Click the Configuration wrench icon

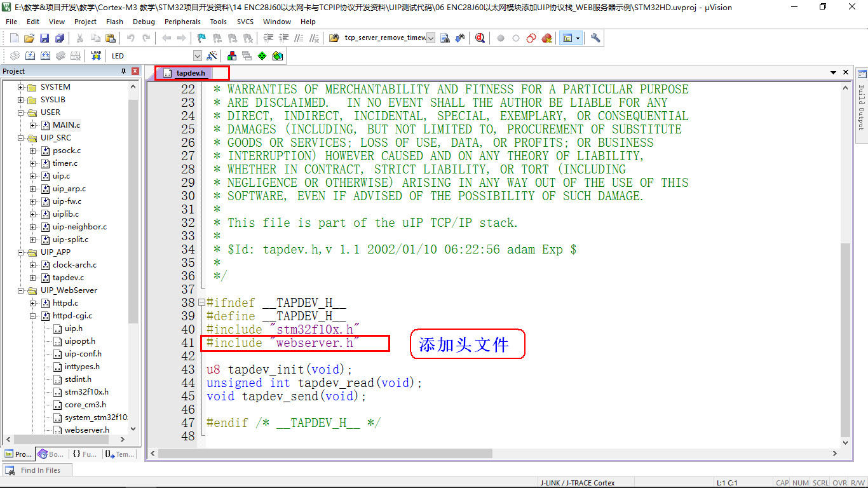click(595, 38)
